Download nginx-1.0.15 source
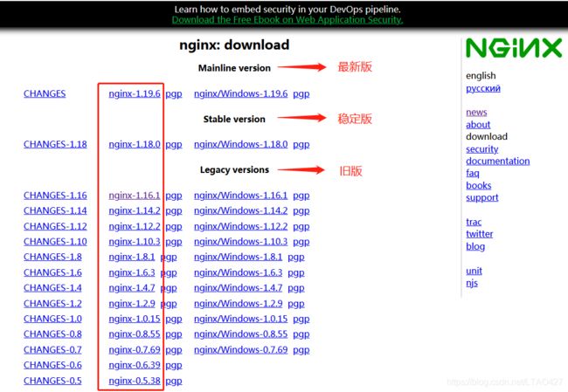568x392 pixels. click(x=135, y=319)
